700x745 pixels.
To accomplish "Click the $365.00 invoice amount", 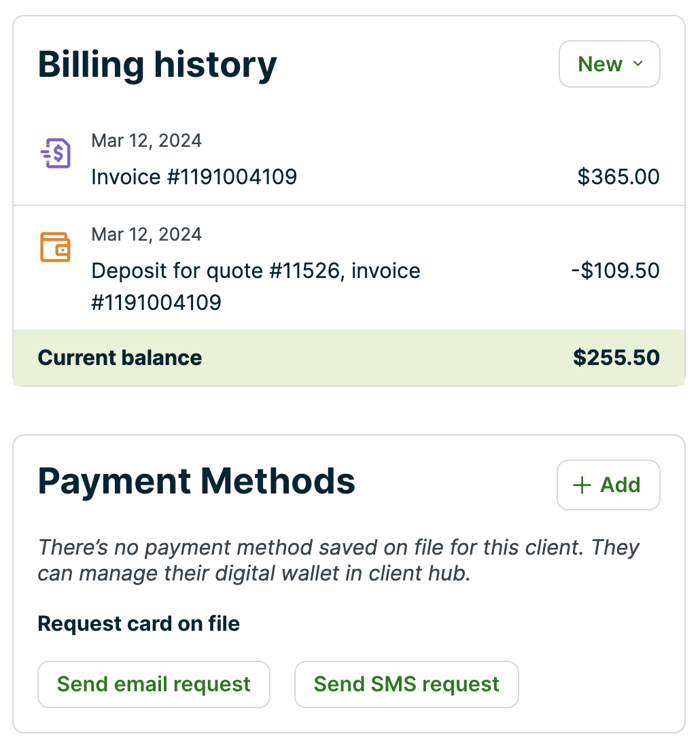I will 618,177.
